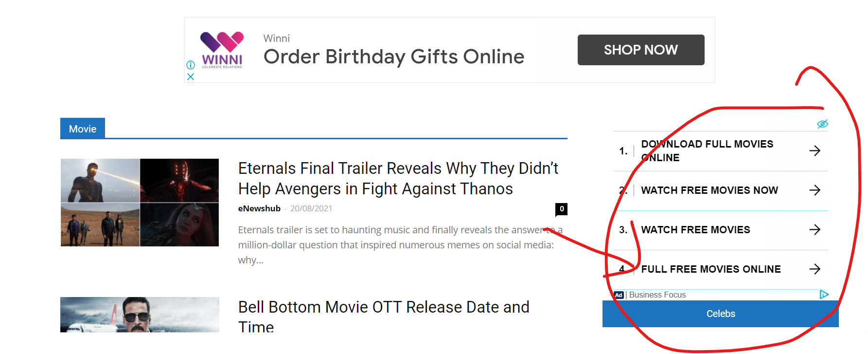Click the eNewshub author link
The height and width of the screenshot is (354, 868).
click(x=259, y=208)
